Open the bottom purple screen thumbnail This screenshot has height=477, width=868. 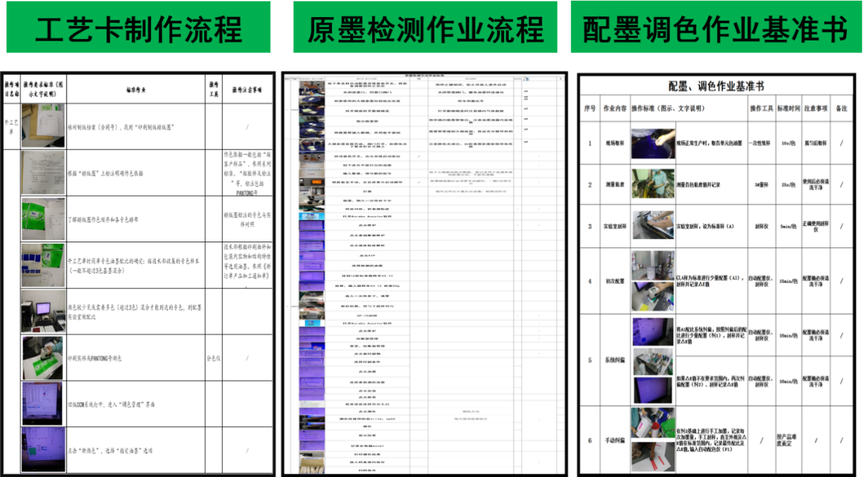tap(43, 449)
